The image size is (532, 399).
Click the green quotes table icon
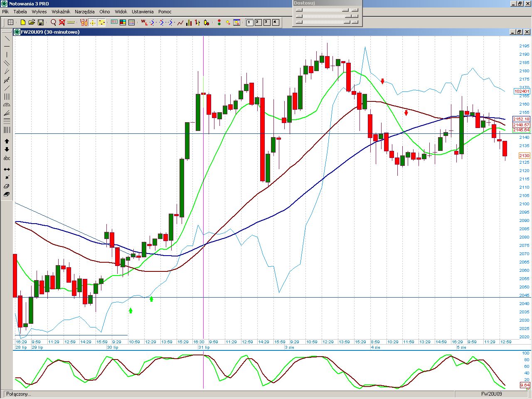114,22
